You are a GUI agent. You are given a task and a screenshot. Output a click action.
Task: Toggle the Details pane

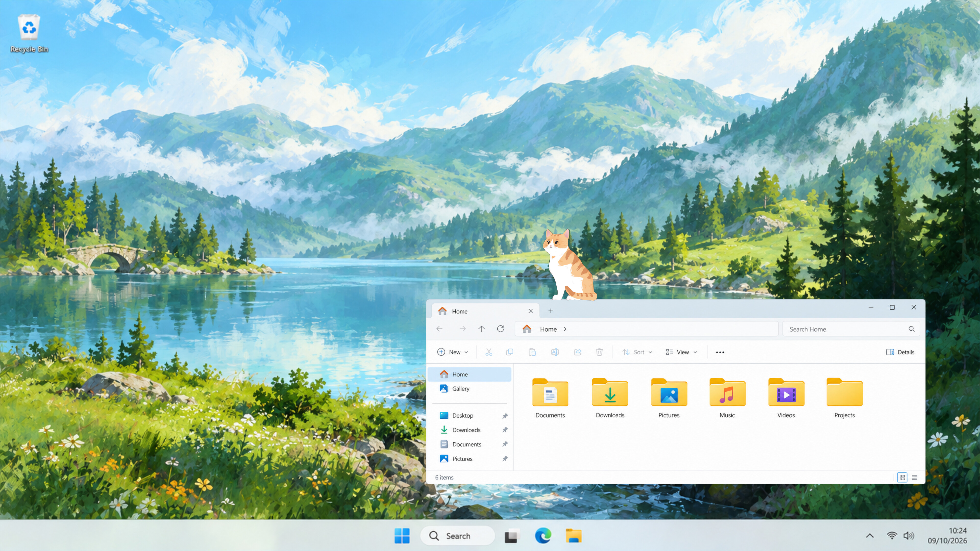pos(900,352)
